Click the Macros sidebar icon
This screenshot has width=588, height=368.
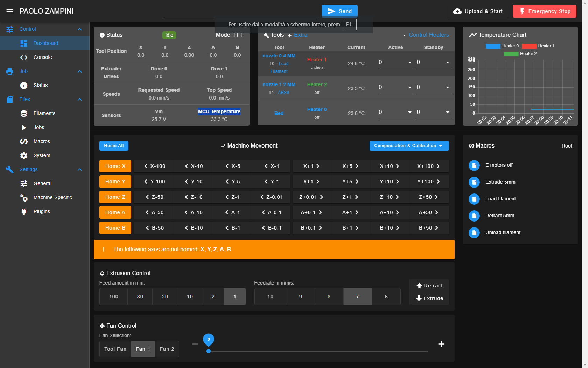click(x=24, y=142)
